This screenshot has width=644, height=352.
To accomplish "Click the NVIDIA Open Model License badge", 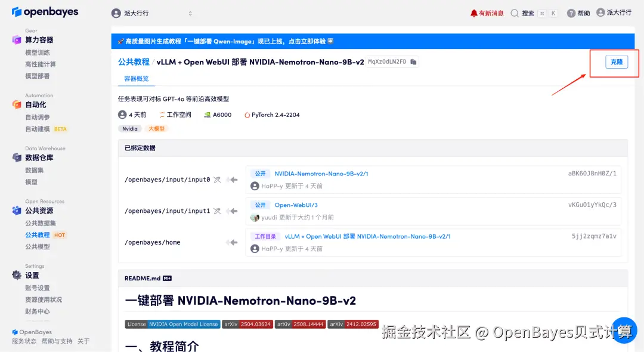I will click(x=172, y=324).
